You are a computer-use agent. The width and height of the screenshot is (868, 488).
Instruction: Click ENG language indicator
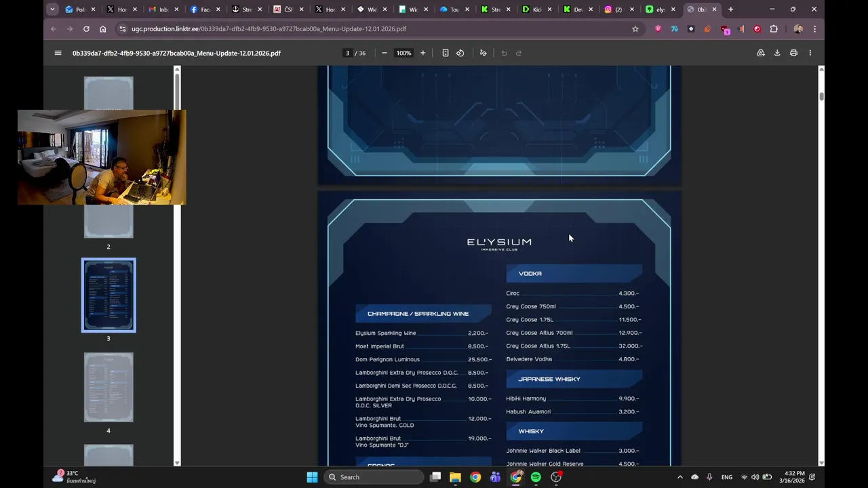(727, 477)
